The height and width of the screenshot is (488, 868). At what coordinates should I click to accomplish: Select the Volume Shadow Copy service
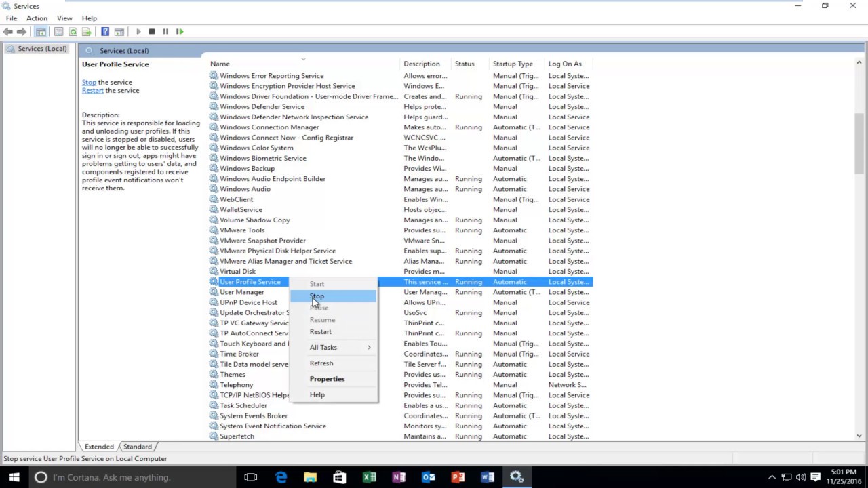(400, 220)
